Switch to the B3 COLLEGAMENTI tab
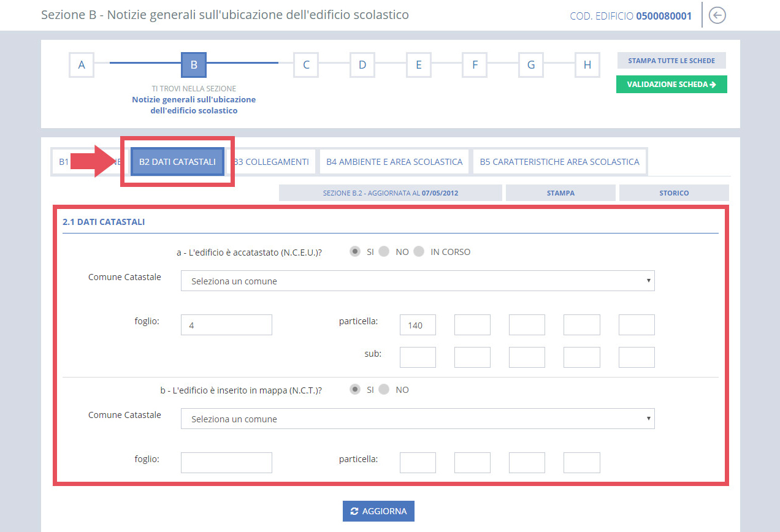780x532 pixels. pos(272,161)
